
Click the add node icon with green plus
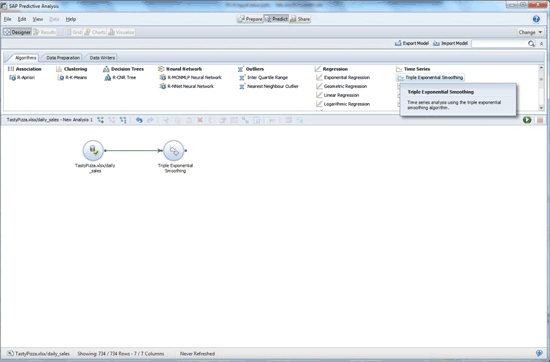[101, 120]
